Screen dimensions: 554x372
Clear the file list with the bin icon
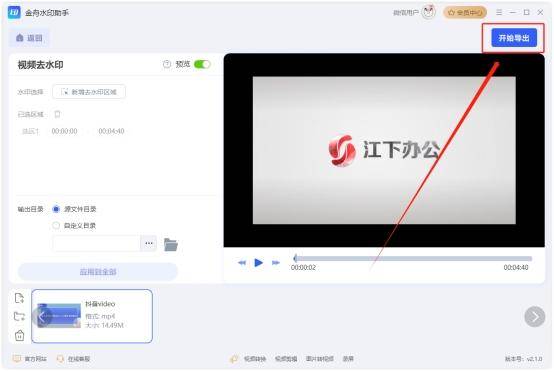click(x=19, y=335)
